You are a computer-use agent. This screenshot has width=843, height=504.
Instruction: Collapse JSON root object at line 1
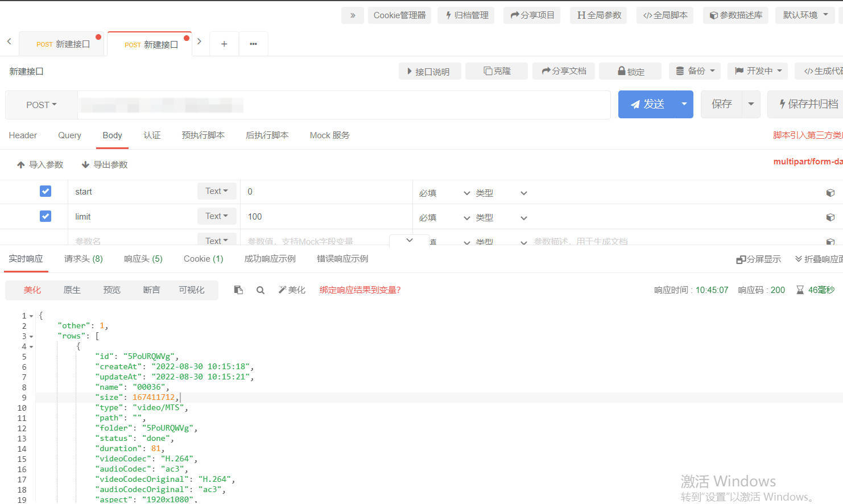31,316
